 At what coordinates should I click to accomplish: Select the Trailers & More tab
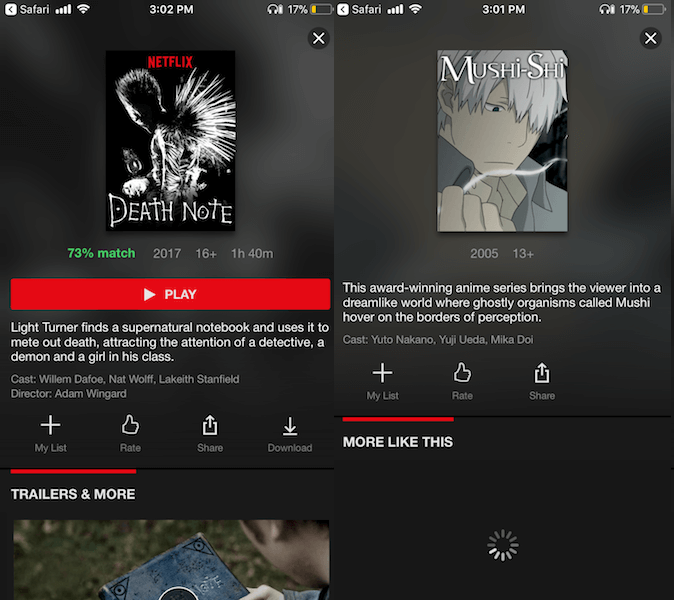(x=73, y=494)
